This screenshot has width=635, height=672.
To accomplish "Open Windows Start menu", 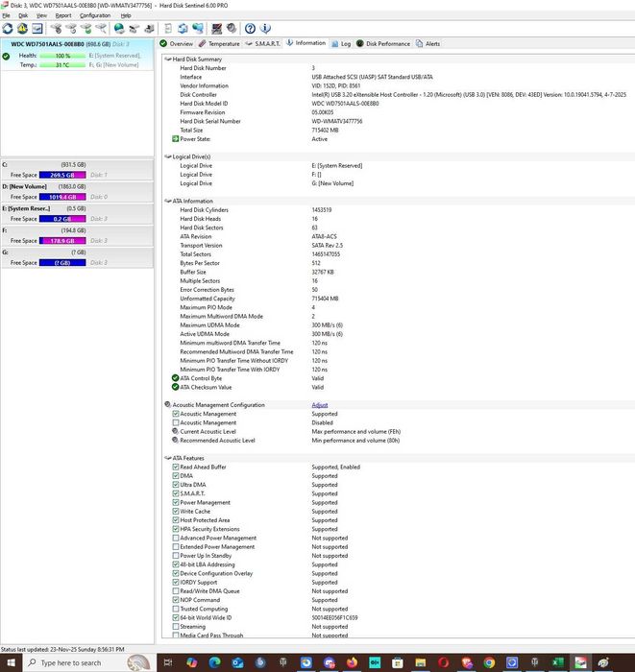I will pyautogui.click(x=11, y=662).
